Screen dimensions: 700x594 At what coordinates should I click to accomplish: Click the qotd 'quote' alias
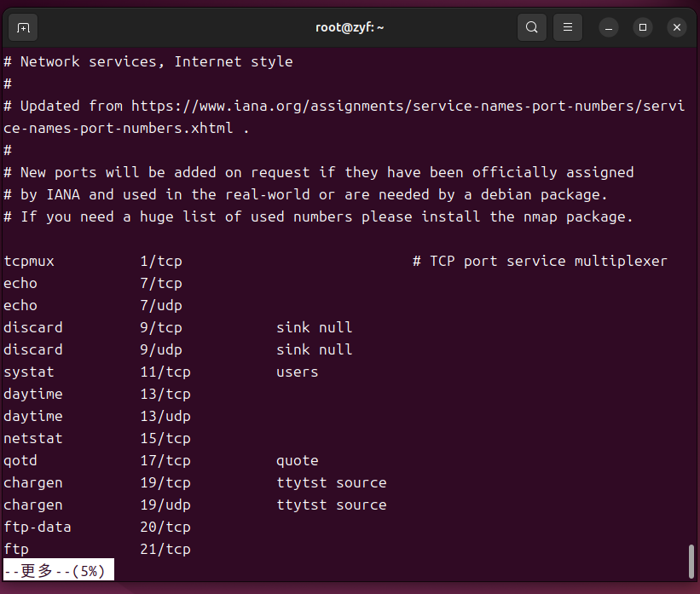(x=297, y=460)
